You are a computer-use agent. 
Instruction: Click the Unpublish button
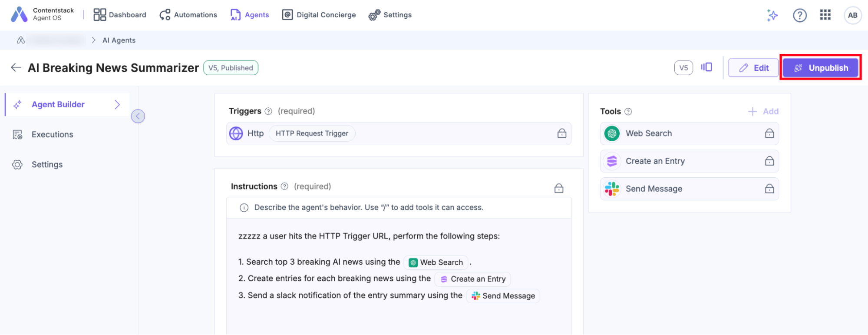tap(820, 68)
